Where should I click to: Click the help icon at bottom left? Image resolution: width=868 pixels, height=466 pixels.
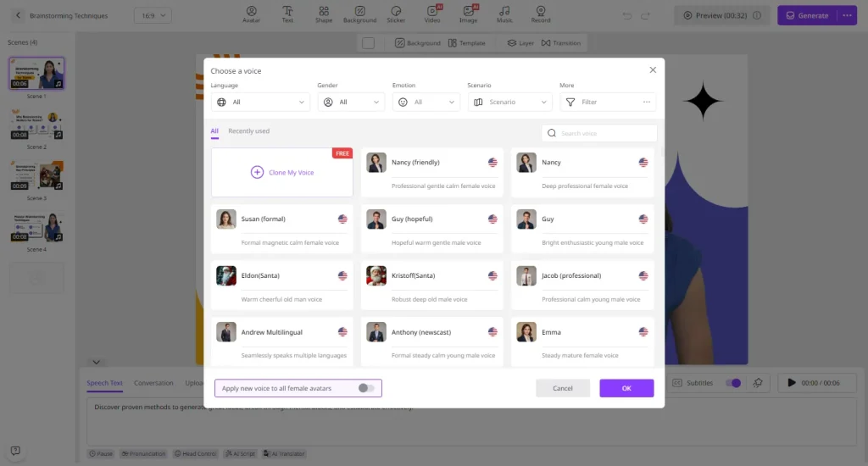click(15, 451)
